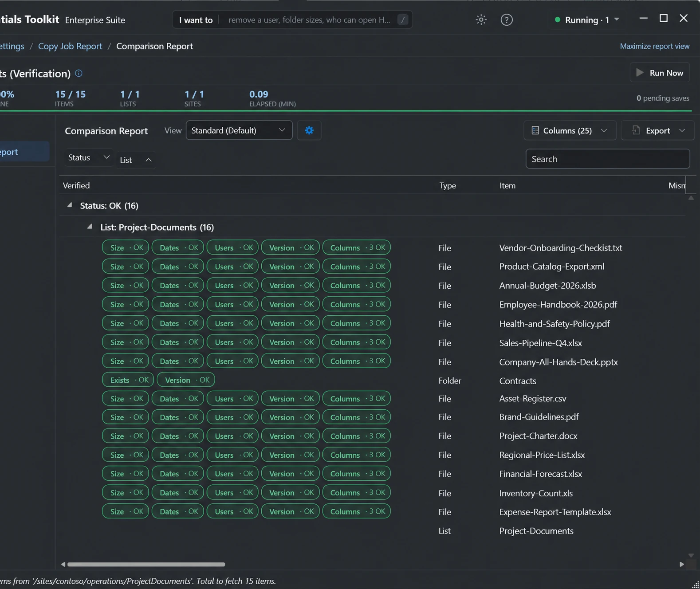Viewport: 700px width, 589px height.
Task: Click the info icon beside Verification heading
Action: coord(79,73)
